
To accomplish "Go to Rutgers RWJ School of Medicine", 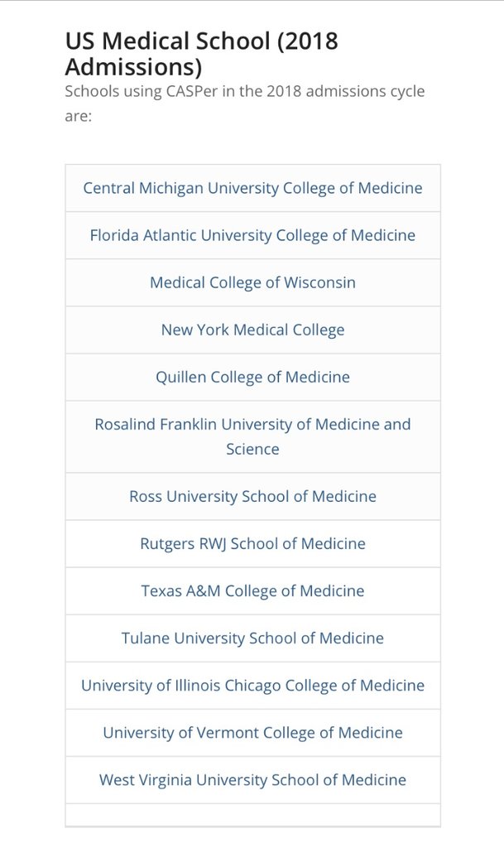I will coord(252,543).
